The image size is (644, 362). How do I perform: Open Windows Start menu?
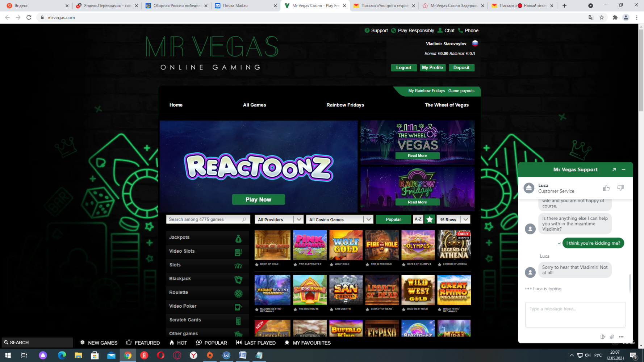tap(8, 355)
